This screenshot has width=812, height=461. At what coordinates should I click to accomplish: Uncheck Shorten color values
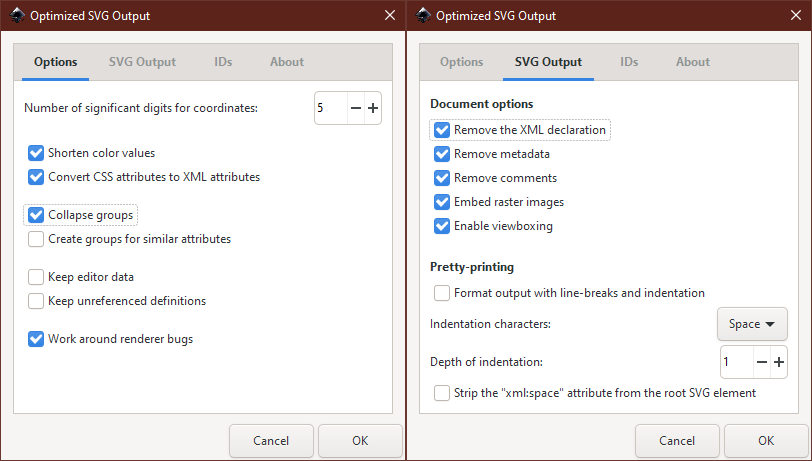(37, 153)
